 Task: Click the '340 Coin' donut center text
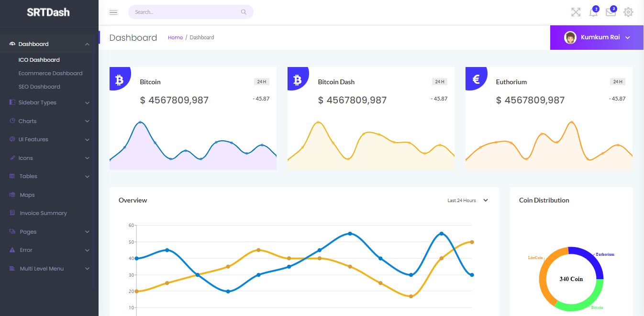[571, 279]
